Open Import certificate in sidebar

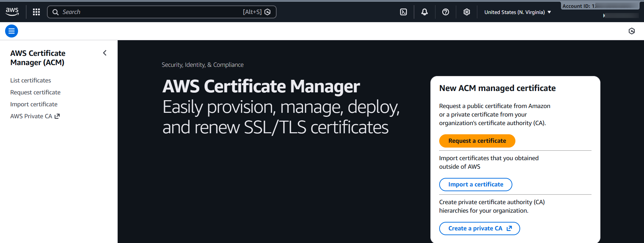tap(34, 104)
